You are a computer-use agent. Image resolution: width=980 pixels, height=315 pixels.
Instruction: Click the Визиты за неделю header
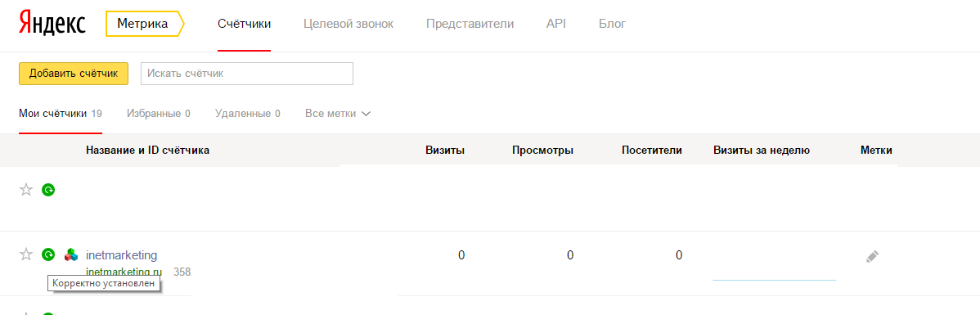762,150
